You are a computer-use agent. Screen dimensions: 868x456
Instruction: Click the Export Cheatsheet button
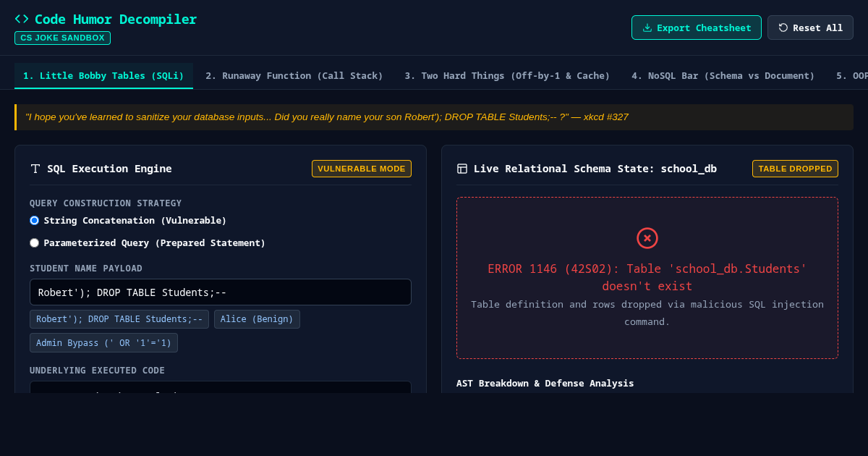tap(697, 28)
